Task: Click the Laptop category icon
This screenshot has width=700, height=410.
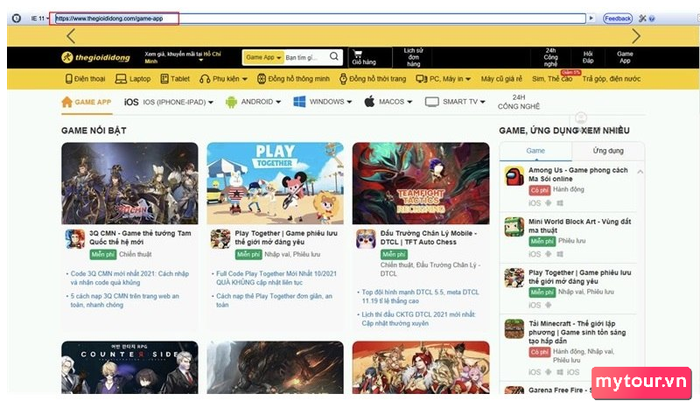Action: pos(121,79)
